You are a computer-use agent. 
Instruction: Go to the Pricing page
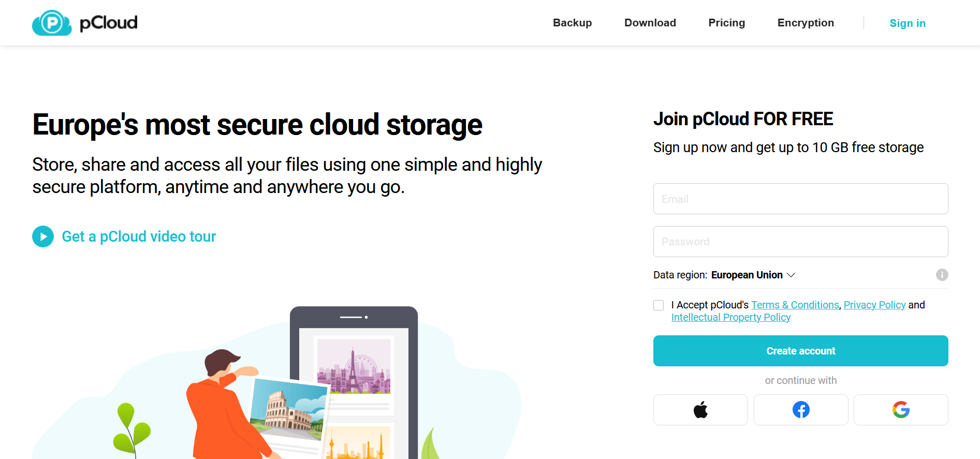click(x=726, y=23)
